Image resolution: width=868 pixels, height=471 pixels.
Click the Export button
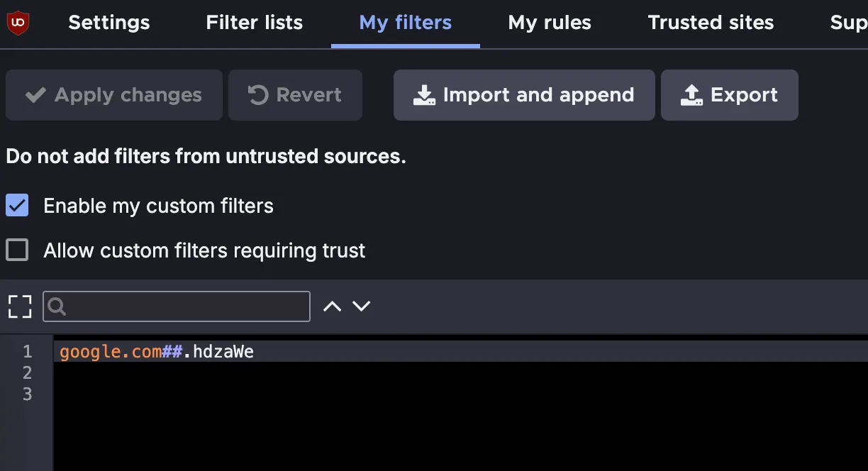pyautogui.click(x=729, y=94)
